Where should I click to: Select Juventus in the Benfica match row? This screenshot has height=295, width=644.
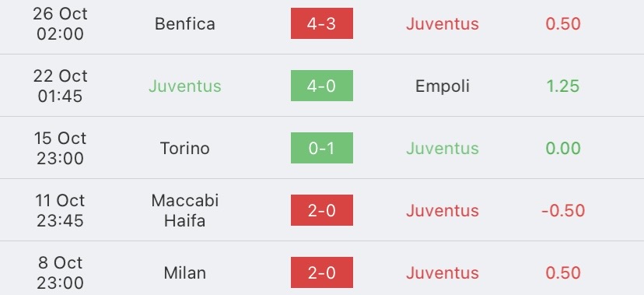(x=443, y=24)
